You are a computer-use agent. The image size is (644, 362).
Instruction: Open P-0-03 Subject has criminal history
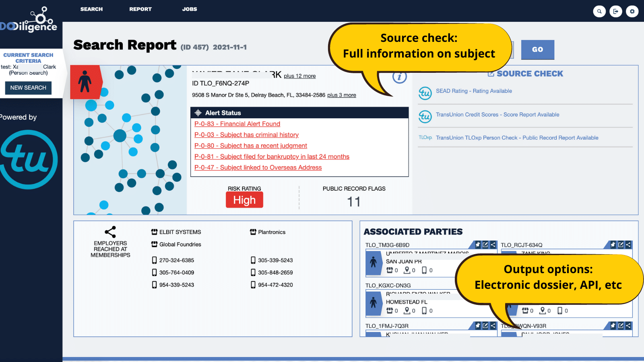click(x=246, y=135)
